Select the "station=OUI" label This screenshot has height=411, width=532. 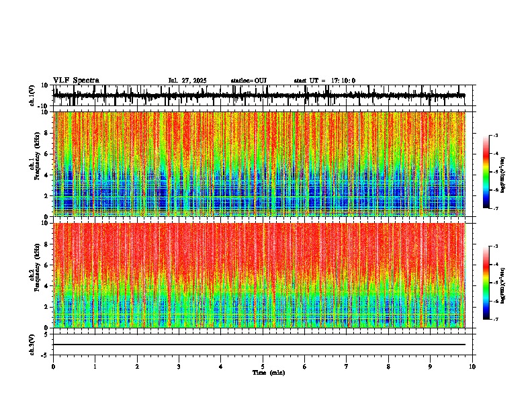[x=249, y=81]
